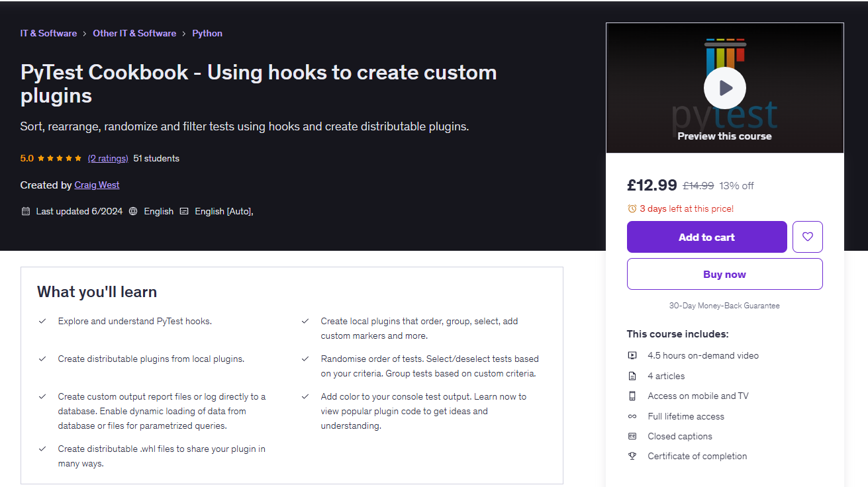
Task: Click the globe language icon
Action: (x=133, y=212)
